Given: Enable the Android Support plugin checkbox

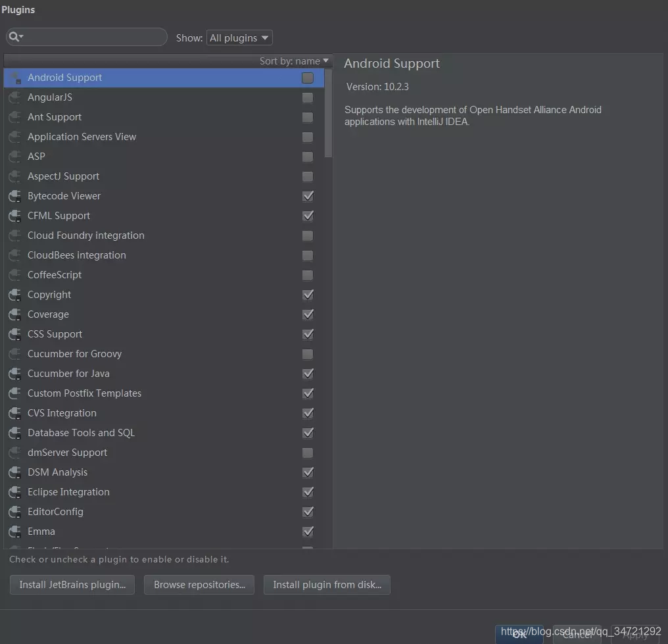Looking at the screenshot, I should coord(308,78).
